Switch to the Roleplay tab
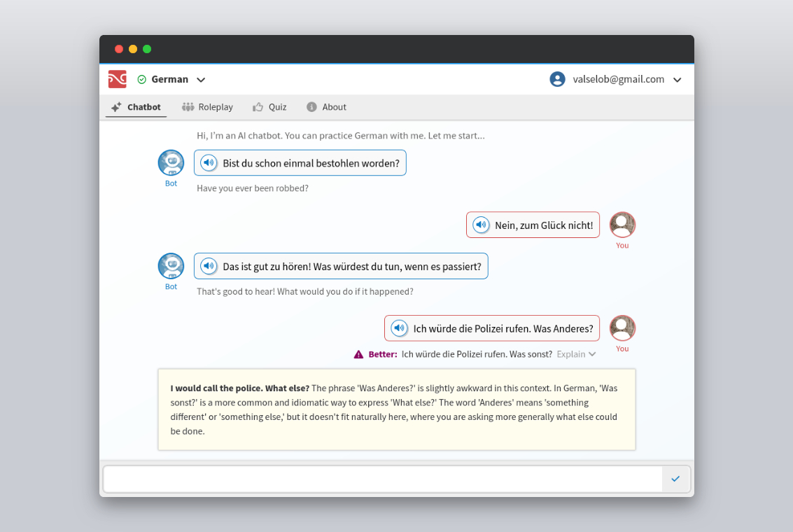The image size is (793, 532). (207, 107)
